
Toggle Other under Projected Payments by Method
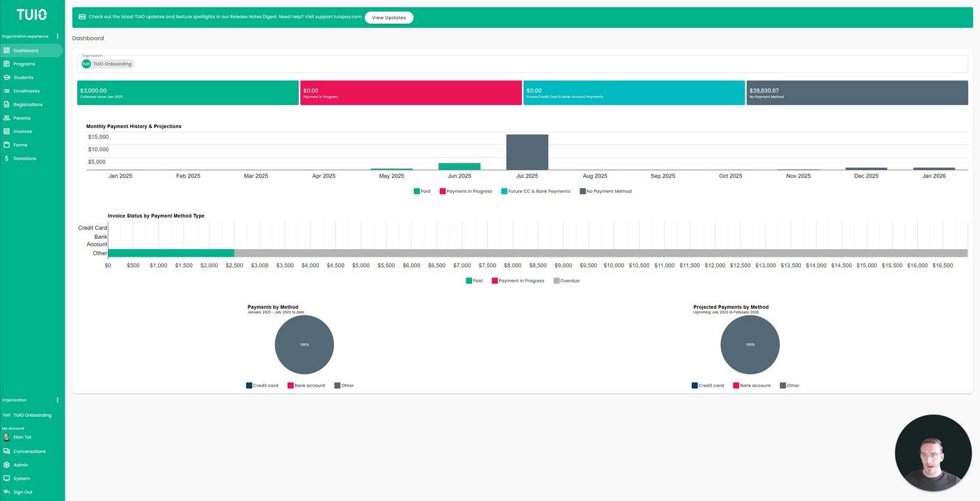coord(789,385)
